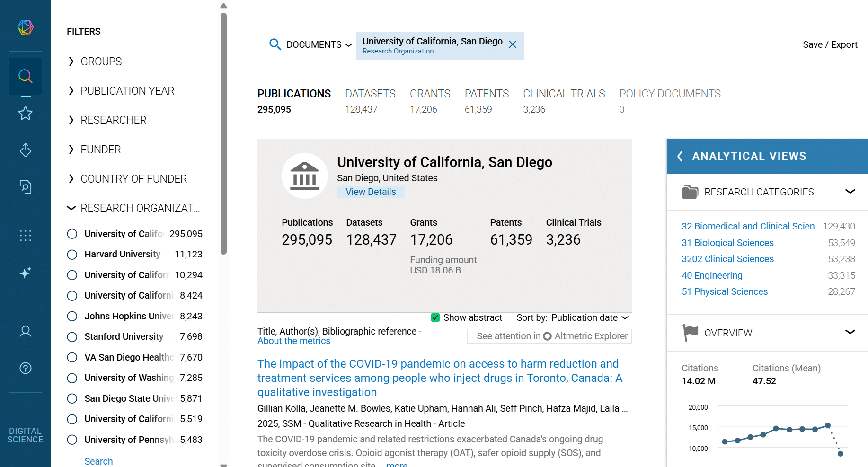Open favorites star icon in sidebar
This screenshot has width=868, height=467.
click(26, 114)
